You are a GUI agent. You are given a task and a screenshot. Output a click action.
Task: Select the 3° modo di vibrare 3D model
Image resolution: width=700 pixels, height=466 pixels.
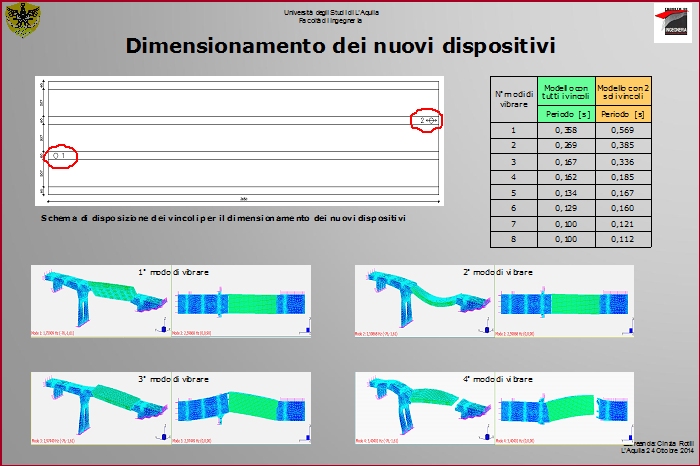tap(100, 410)
